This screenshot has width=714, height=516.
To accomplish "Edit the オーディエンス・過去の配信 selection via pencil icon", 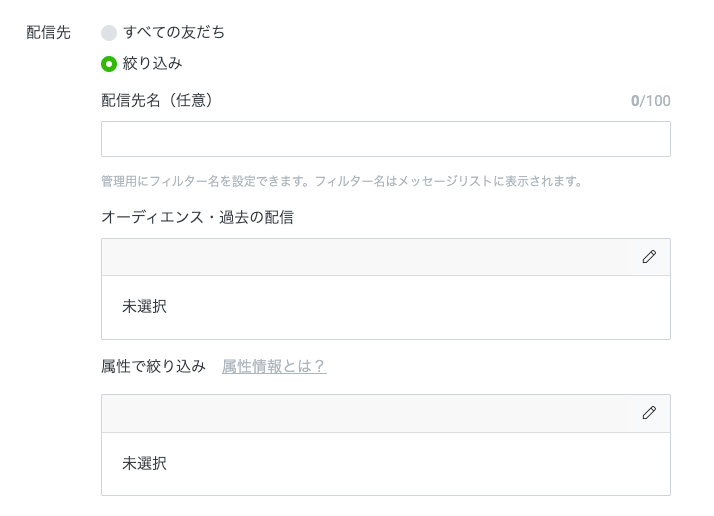I will pos(649,257).
